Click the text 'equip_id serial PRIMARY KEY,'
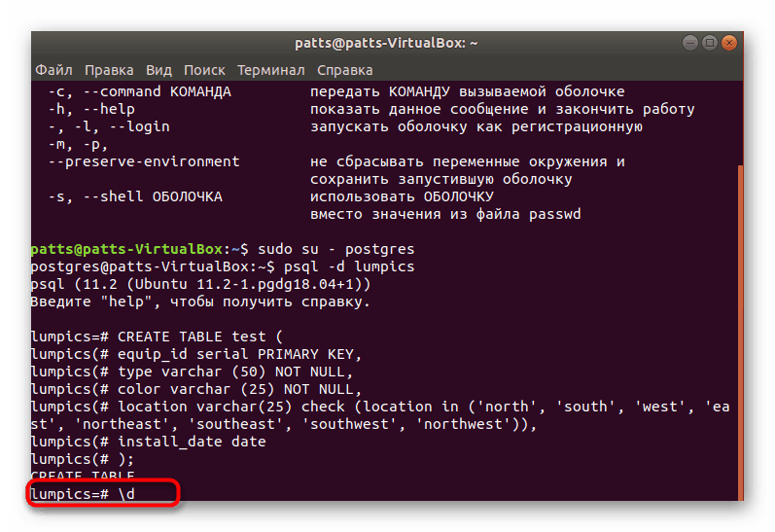This screenshot has width=775, height=532. click(x=240, y=354)
